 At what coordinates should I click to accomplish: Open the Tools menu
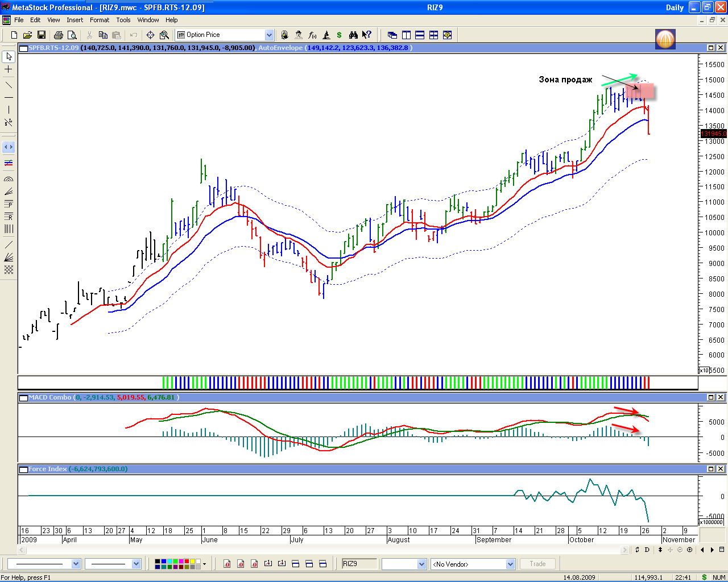click(123, 20)
